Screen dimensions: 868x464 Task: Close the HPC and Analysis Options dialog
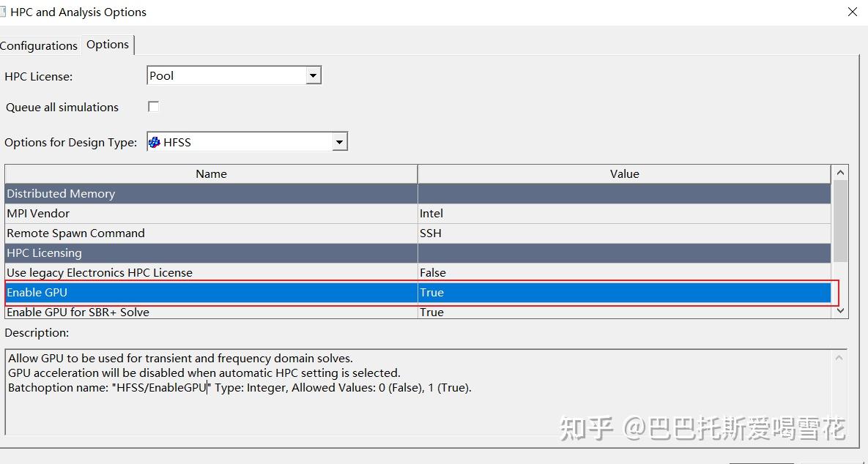click(x=853, y=12)
